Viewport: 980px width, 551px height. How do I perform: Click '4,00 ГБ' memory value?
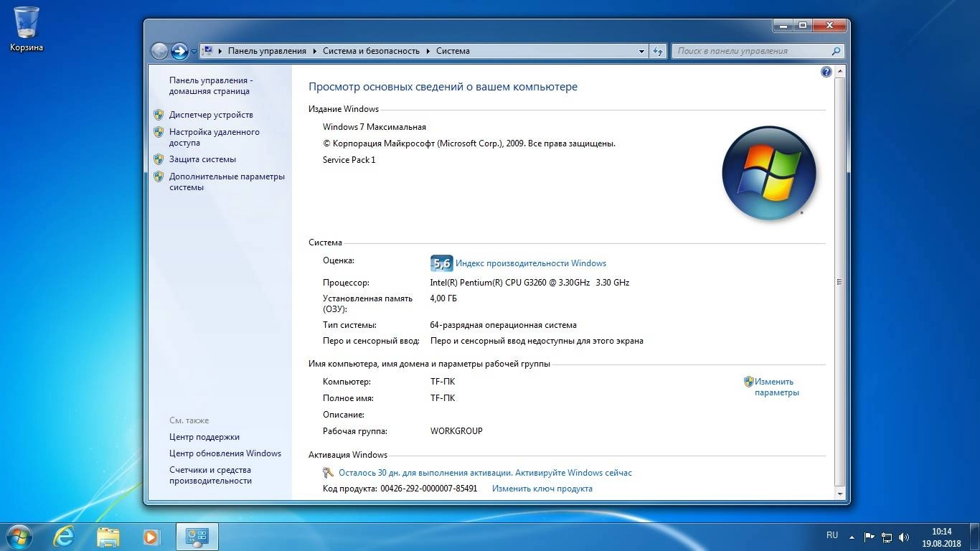[443, 298]
